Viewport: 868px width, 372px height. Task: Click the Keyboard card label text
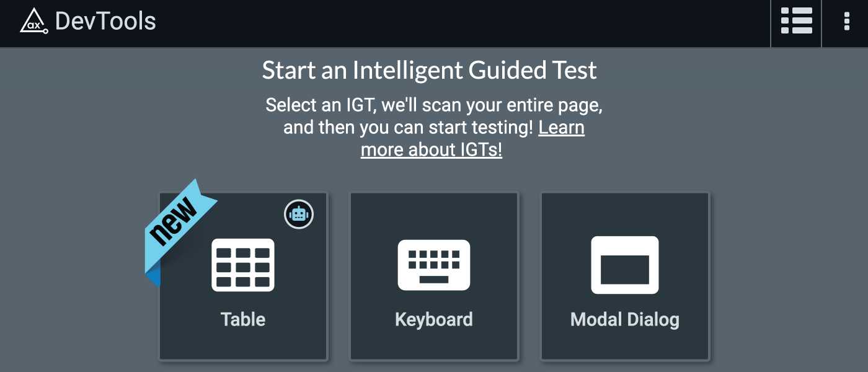coord(434,319)
